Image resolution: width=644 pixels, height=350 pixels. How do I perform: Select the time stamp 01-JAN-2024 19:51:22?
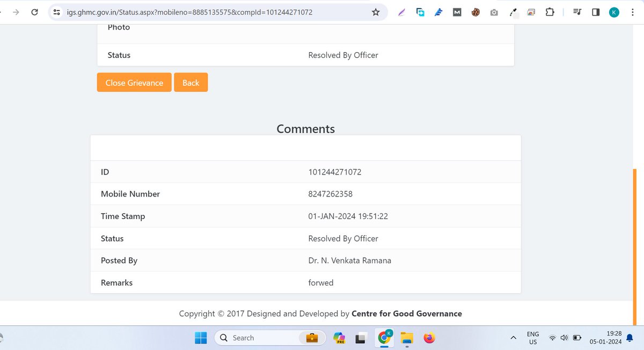pos(348,216)
